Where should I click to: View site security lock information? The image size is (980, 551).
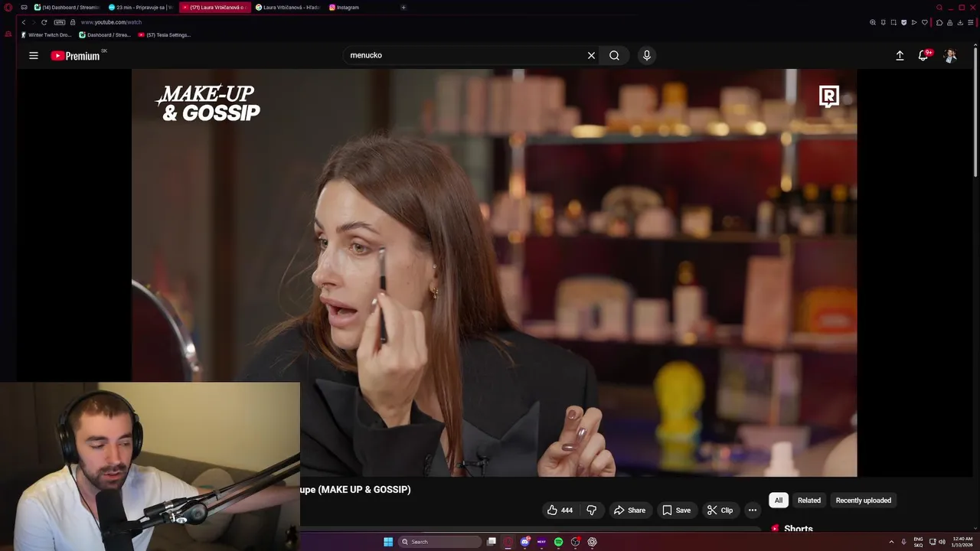(73, 22)
